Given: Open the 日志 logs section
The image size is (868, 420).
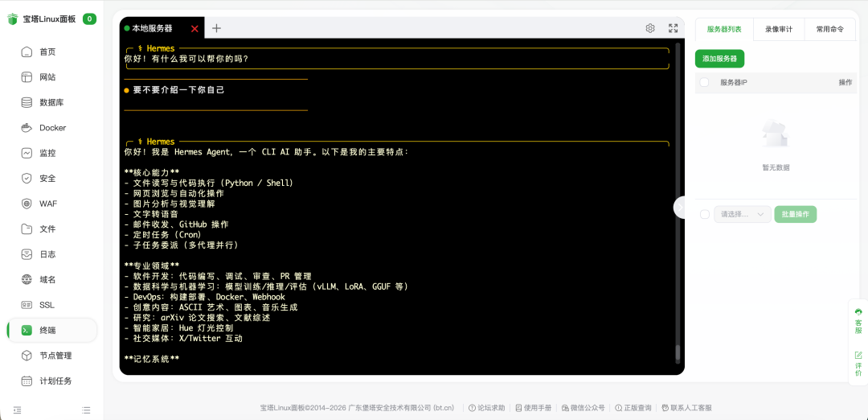Looking at the screenshot, I should click(x=51, y=254).
